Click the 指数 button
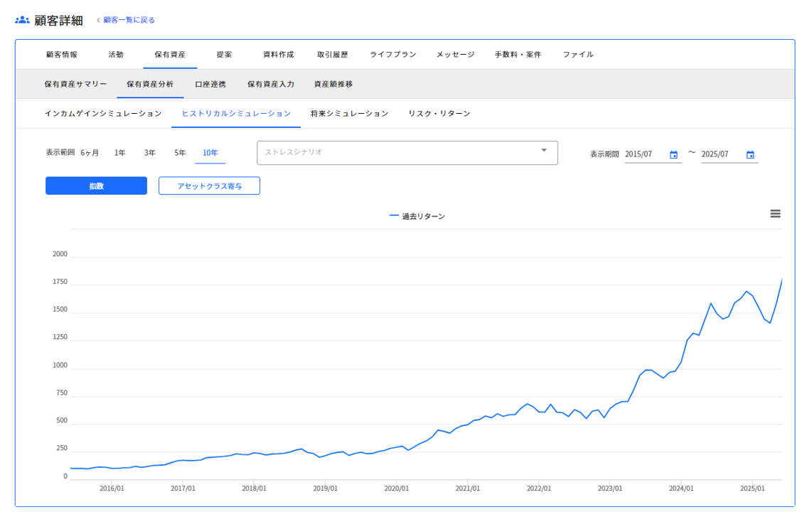The width and height of the screenshot is (812, 512). (96, 186)
